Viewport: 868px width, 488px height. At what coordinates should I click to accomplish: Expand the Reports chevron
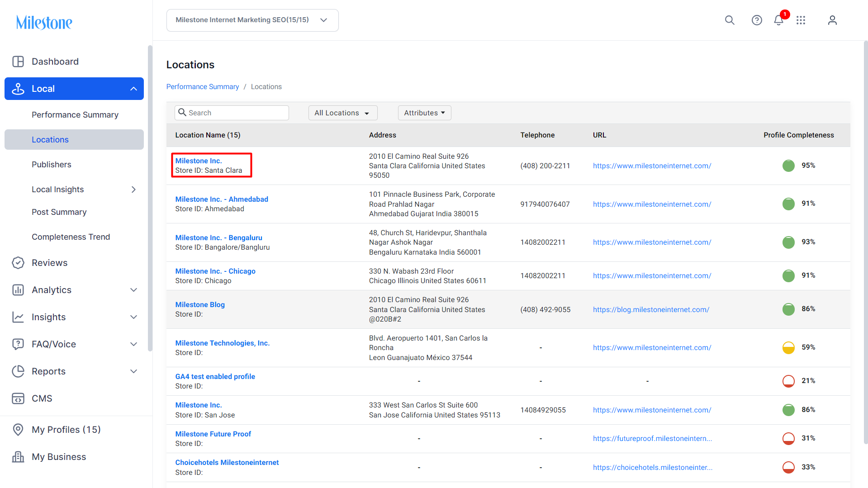click(133, 371)
